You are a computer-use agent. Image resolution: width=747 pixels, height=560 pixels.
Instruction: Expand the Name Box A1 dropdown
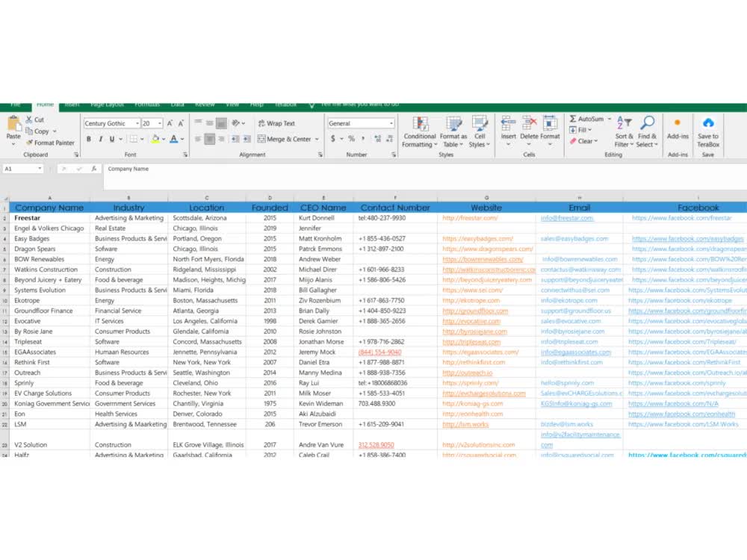pos(40,169)
